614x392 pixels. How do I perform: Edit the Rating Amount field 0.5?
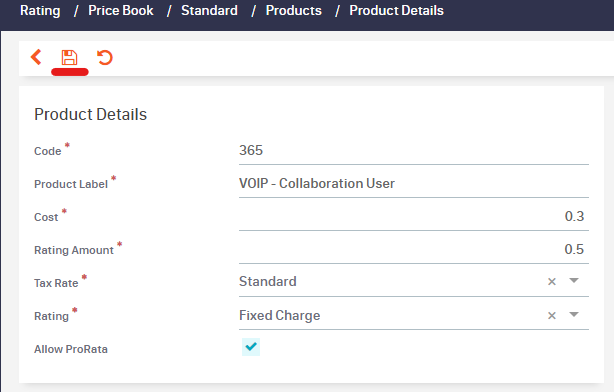(414, 249)
